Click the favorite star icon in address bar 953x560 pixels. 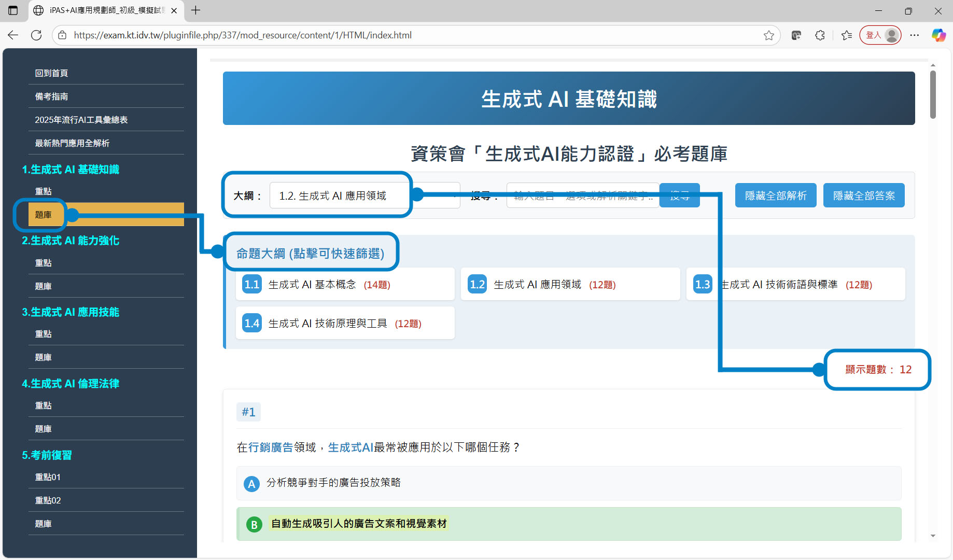[768, 35]
